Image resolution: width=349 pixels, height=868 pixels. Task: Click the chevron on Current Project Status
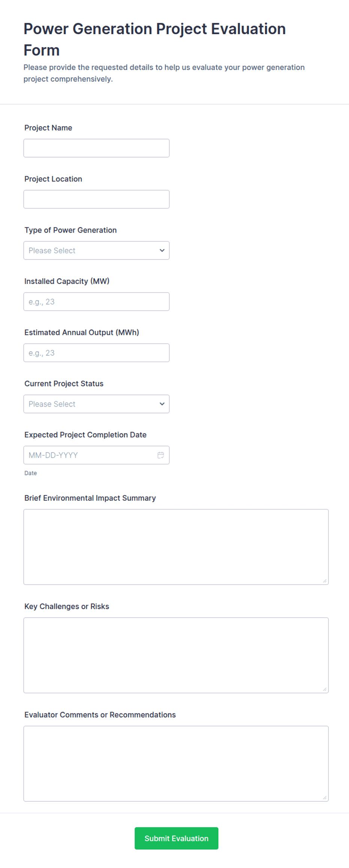pyautogui.click(x=162, y=404)
